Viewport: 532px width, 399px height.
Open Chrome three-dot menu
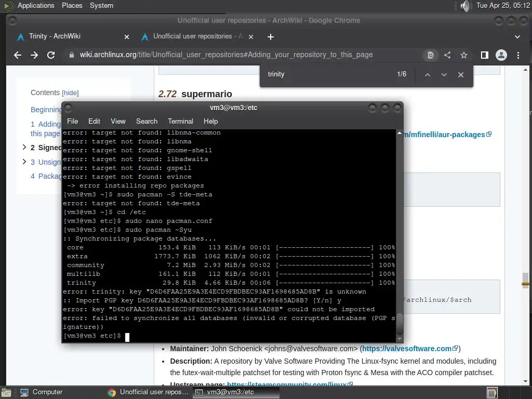(518, 55)
